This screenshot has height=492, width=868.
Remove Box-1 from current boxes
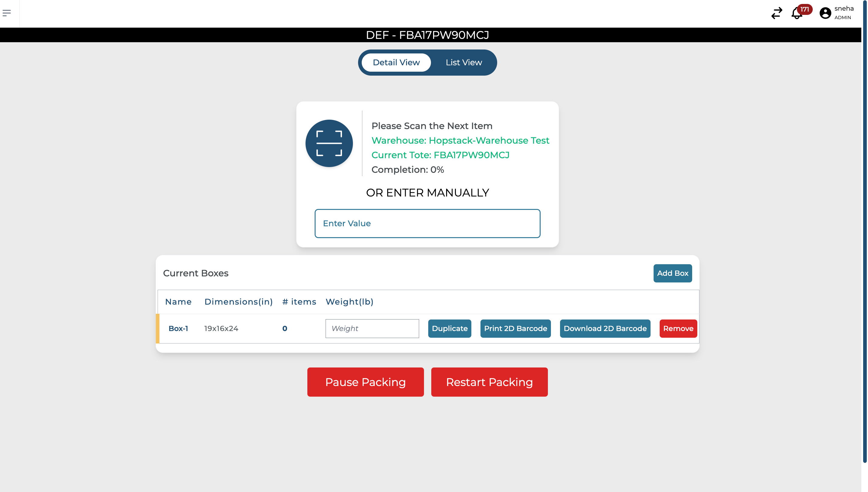pyautogui.click(x=678, y=328)
